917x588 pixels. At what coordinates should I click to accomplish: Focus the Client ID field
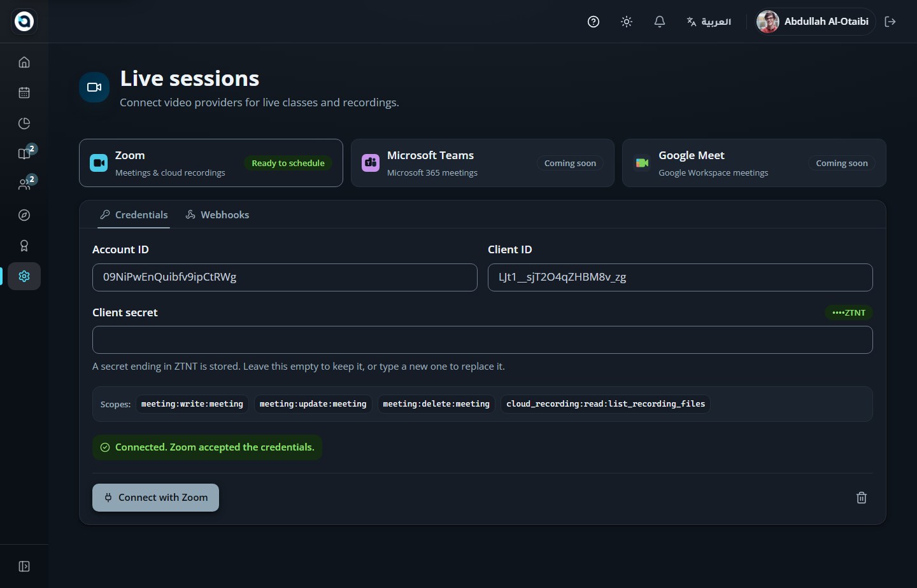tap(680, 277)
